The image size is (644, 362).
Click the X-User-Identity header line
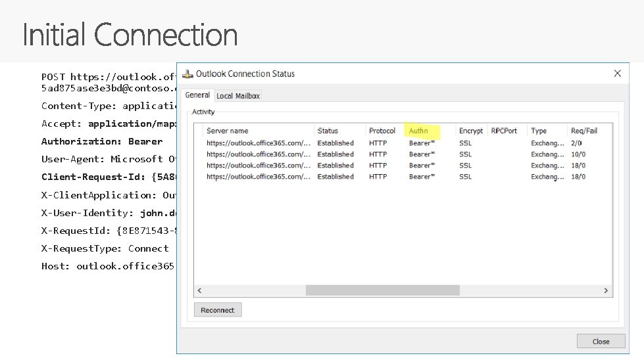click(x=109, y=213)
